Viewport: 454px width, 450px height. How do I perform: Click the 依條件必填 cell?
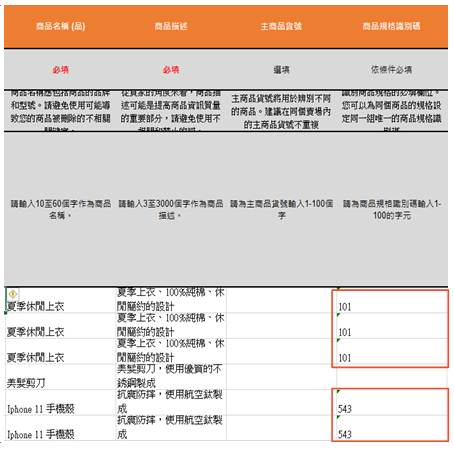(x=392, y=70)
